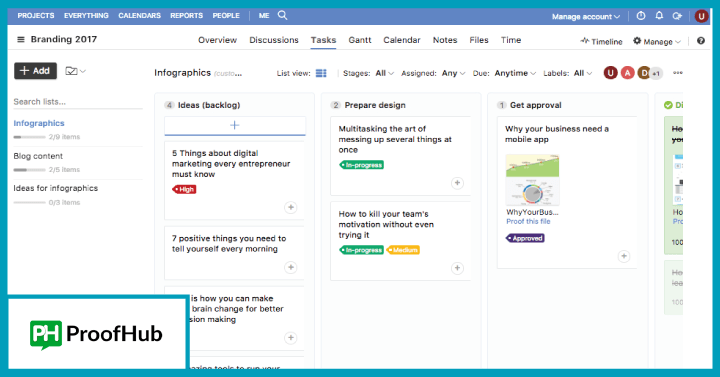The height and width of the screenshot is (377, 720).
Task: Click plus on '7 positive things' card
Action: pyautogui.click(x=291, y=267)
